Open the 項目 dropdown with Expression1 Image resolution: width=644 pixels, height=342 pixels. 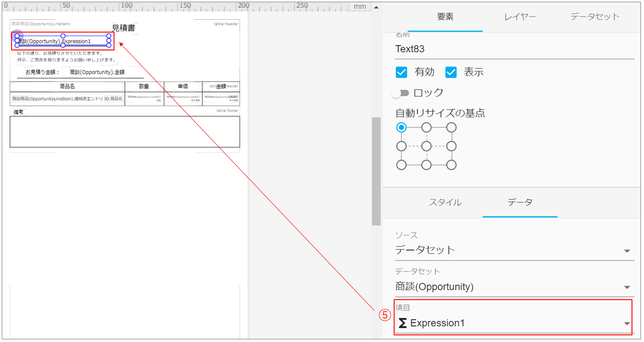(x=514, y=323)
